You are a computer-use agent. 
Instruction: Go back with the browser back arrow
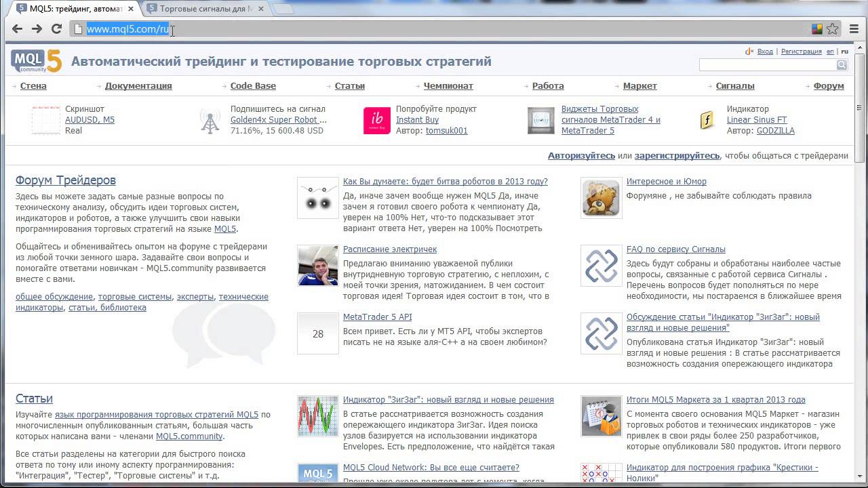coord(17,28)
